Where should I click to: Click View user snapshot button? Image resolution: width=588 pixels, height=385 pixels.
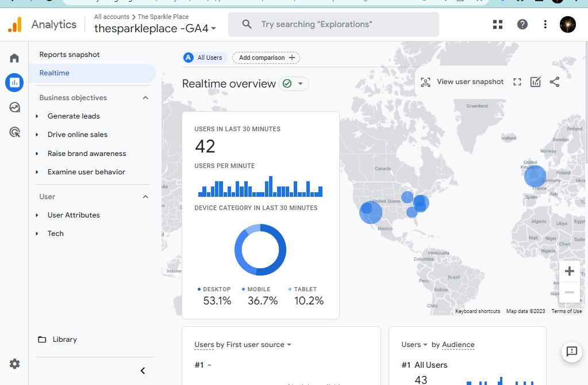tap(462, 82)
